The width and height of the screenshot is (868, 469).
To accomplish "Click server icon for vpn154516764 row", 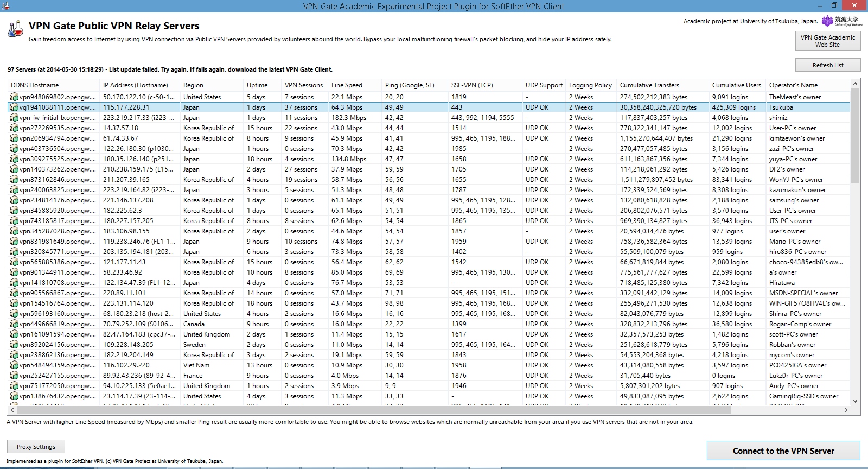I will click(x=14, y=303).
